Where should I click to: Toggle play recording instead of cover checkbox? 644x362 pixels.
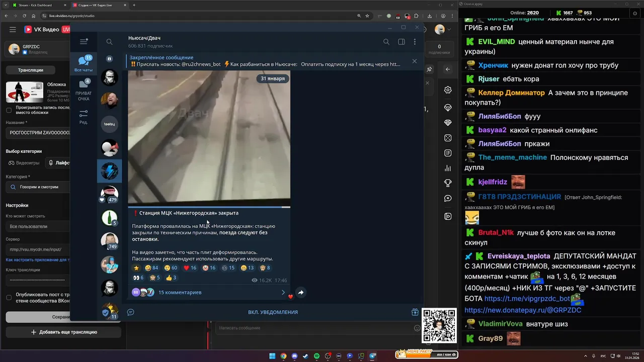point(9,110)
